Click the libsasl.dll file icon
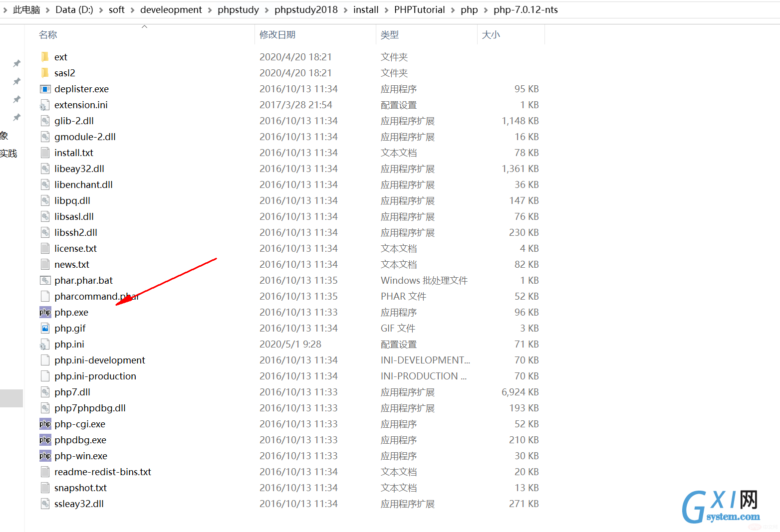Image resolution: width=780 pixels, height=532 pixels. (x=45, y=216)
